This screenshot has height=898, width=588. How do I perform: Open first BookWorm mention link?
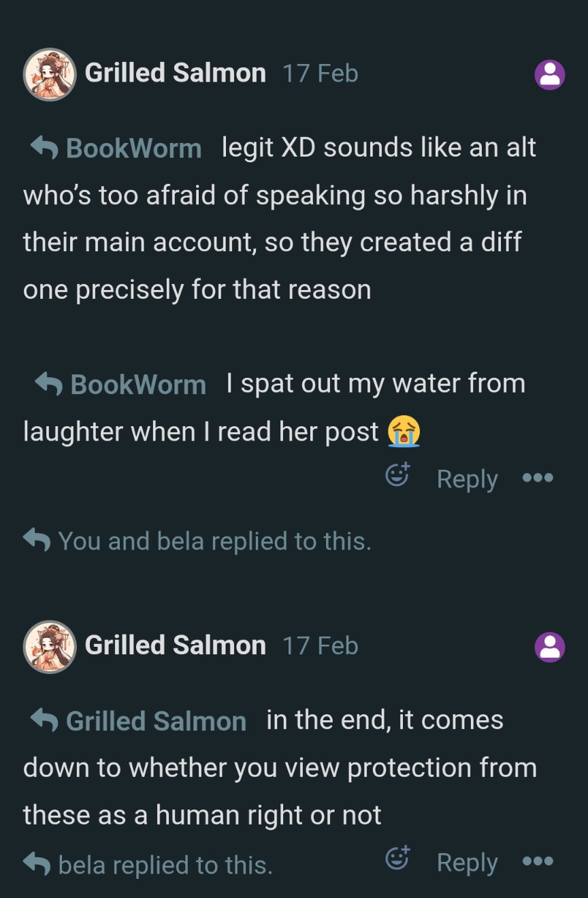pyautogui.click(x=133, y=148)
